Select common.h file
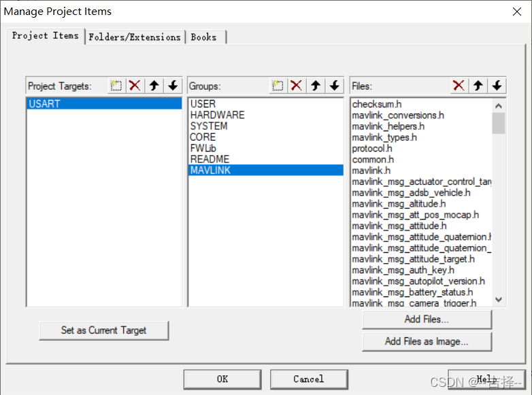This screenshot has height=395, width=532. [421, 159]
